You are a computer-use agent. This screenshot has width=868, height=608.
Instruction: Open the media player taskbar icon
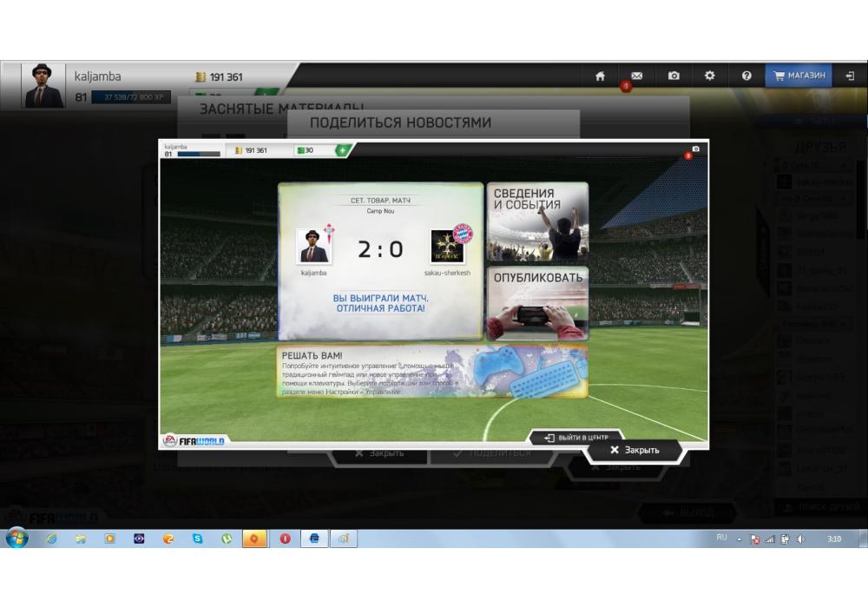109,539
